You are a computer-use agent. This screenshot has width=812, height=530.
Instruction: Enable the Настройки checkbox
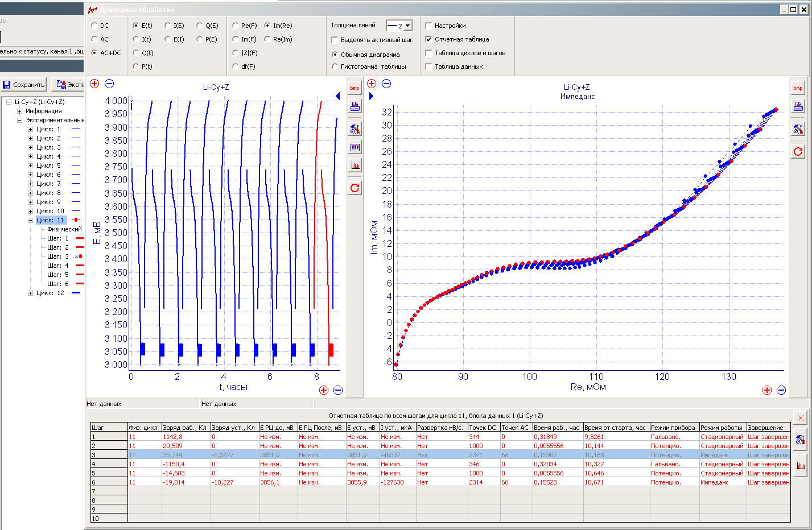pyautogui.click(x=428, y=26)
